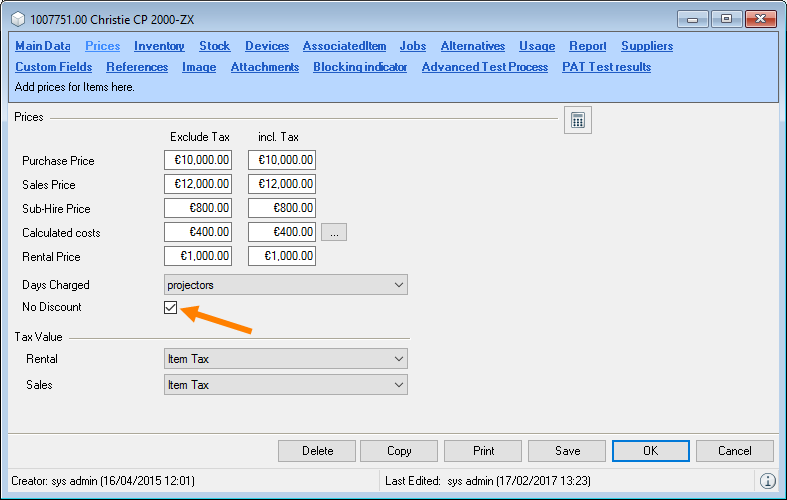Expand the Days Charged dropdown
787x500 pixels.
[285, 285]
